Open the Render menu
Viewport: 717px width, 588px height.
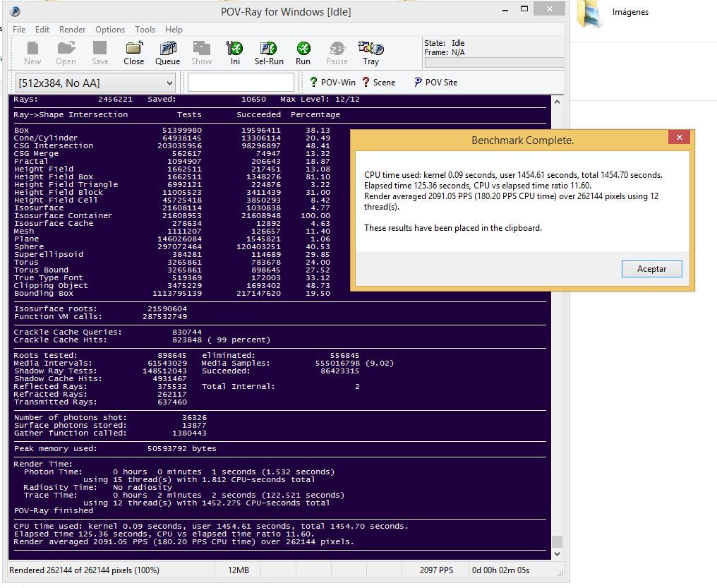pyautogui.click(x=72, y=29)
